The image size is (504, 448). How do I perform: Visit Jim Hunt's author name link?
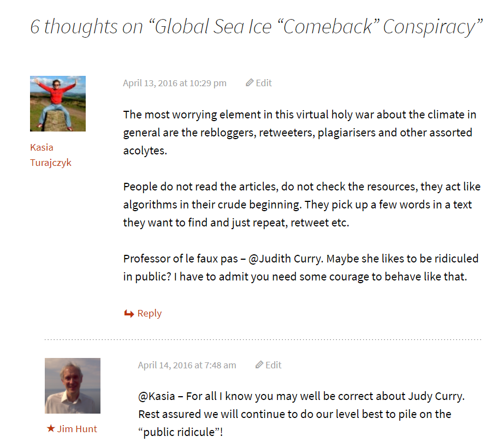click(77, 429)
